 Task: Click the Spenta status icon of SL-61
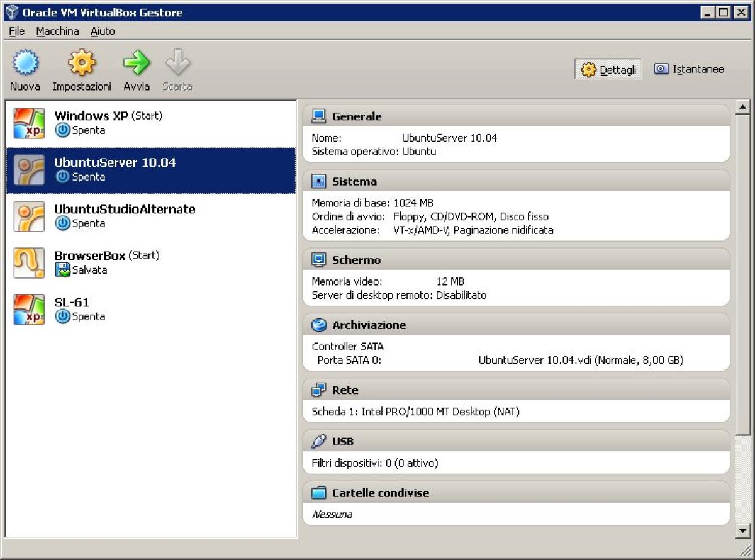63,317
